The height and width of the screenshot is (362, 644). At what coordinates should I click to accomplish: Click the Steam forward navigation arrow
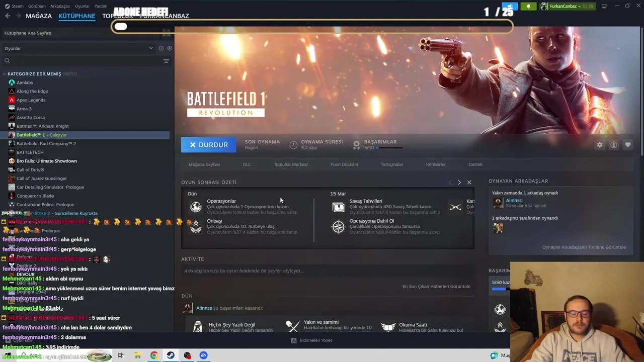click(18, 16)
